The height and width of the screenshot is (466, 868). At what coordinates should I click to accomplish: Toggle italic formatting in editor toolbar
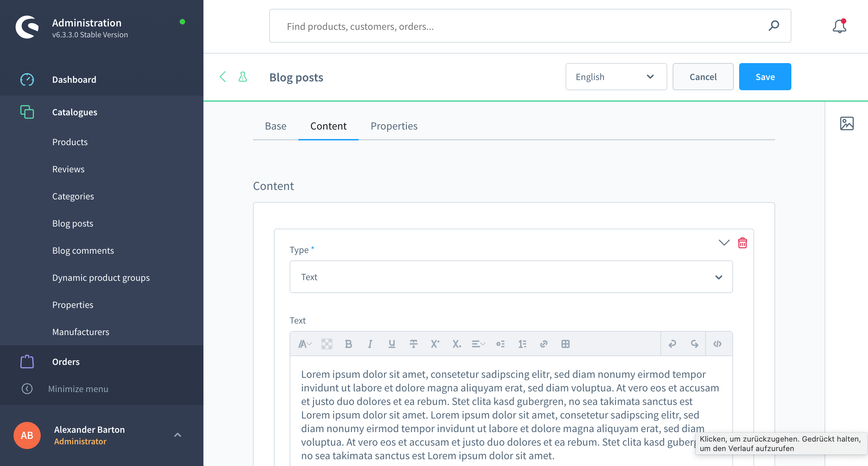pyautogui.click(x=370, y=344)
